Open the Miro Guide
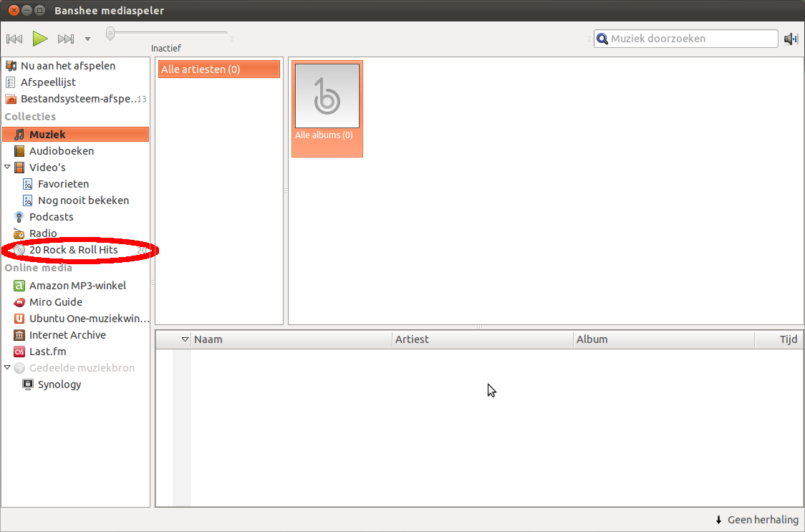The height and width of the screenshot is (532, 805). [55, 302]
